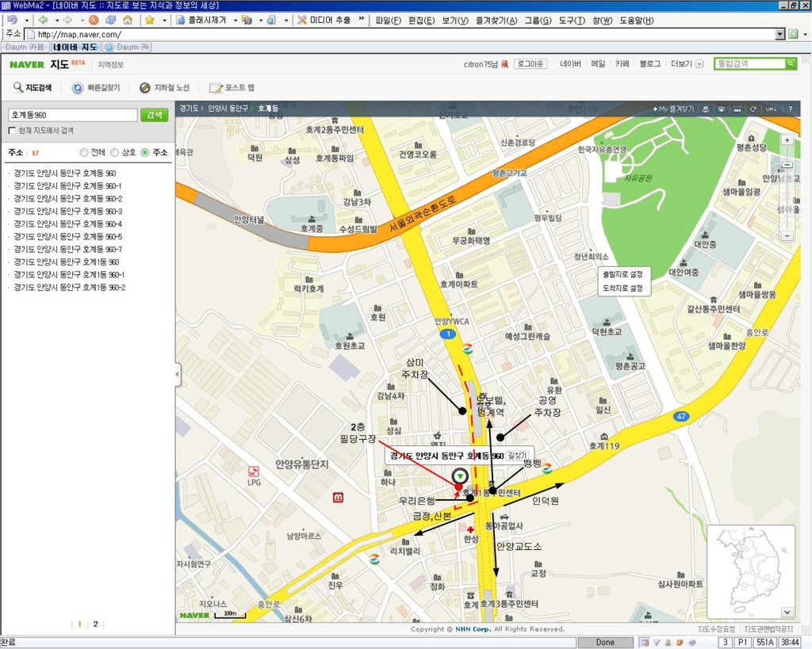Go to the home page icon

click(128, 20)
